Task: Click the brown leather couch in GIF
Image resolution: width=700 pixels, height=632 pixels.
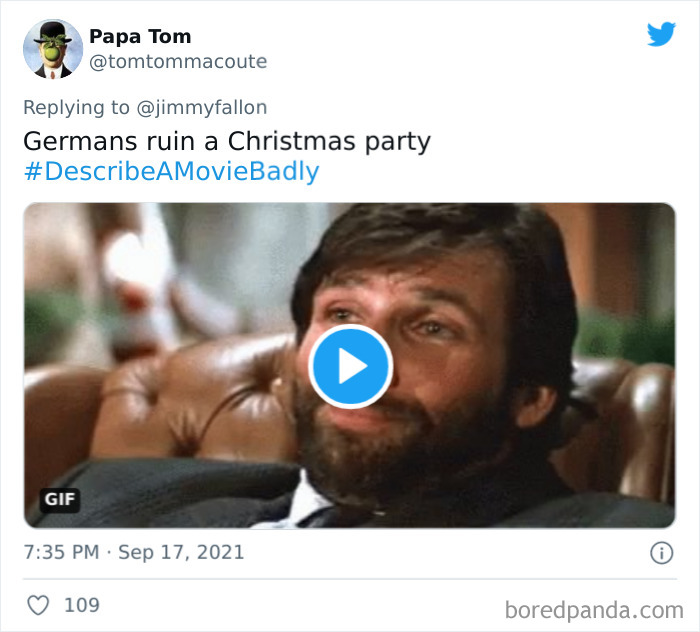Action: pyautogui.click(x=190, y=400)
